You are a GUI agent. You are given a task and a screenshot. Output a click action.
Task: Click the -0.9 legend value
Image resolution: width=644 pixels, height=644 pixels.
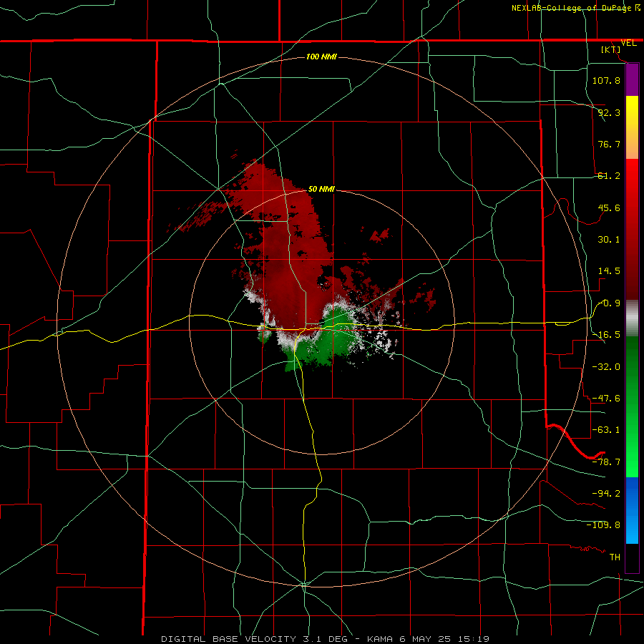click(609, 303)
